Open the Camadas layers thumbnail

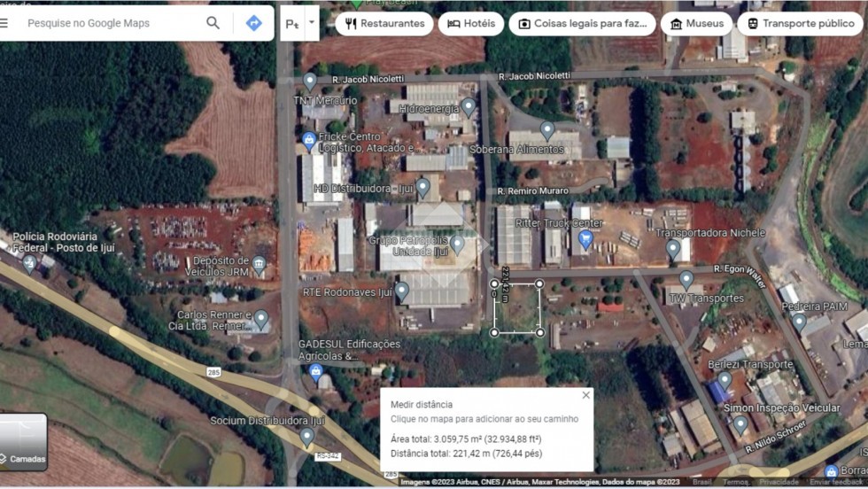click(23, 442)
